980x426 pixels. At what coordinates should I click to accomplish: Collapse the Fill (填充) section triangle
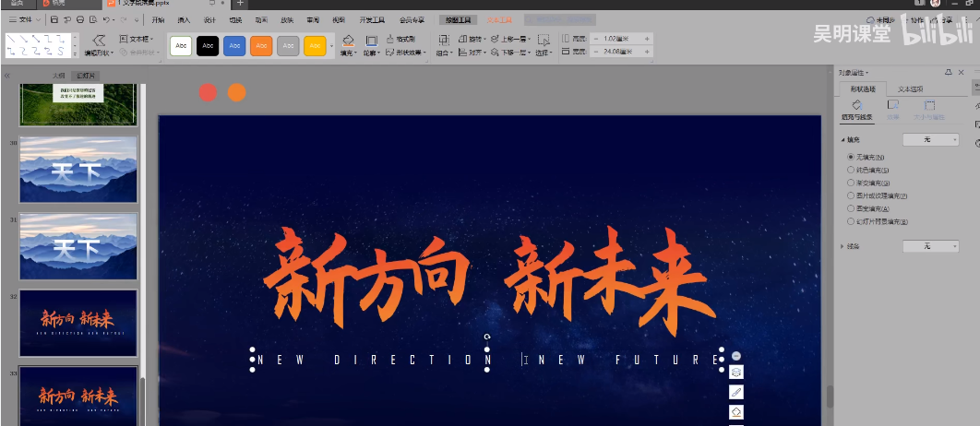click(x=843, y=140)
